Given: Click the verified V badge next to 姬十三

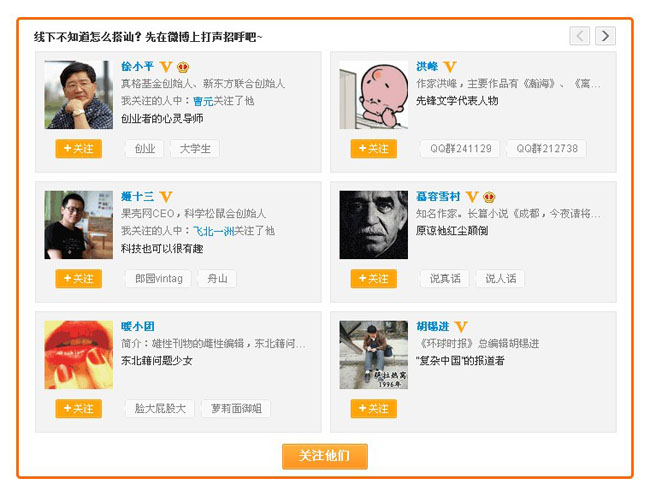Looking at the screenshot, I should (166, 197).
